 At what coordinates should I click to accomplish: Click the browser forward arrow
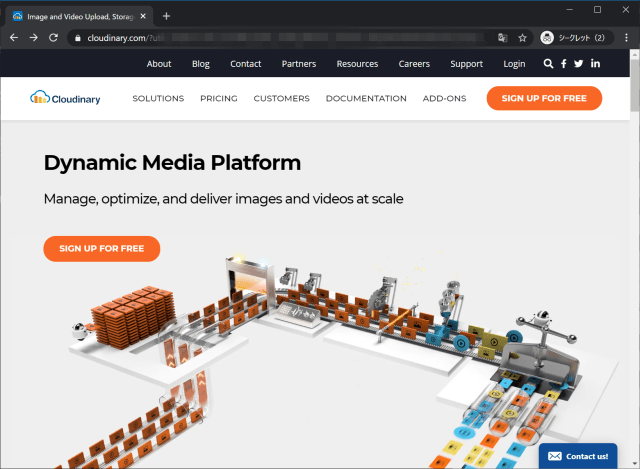(x=33, y=38)
